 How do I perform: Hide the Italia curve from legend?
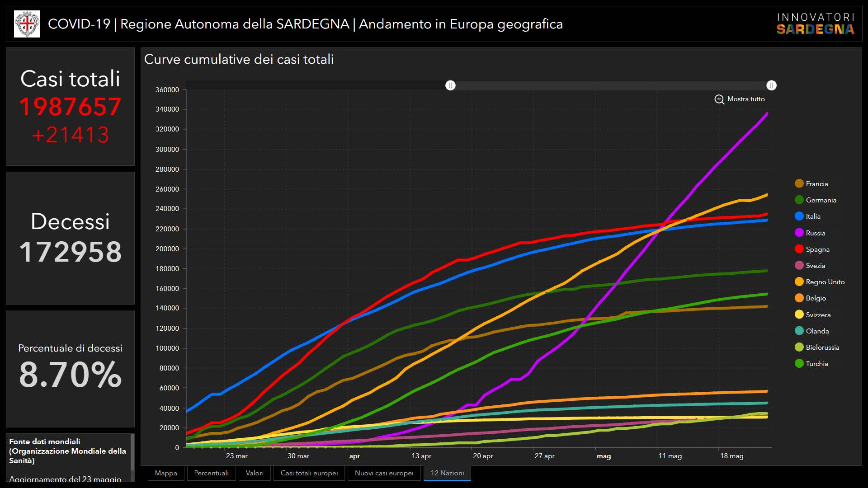click(799, 216)
